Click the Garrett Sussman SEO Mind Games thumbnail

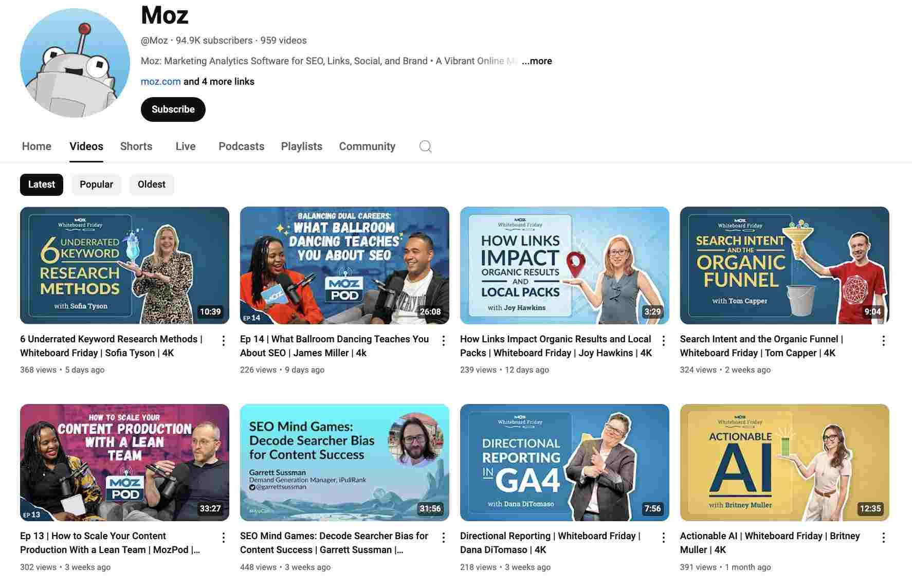(344, 463)
